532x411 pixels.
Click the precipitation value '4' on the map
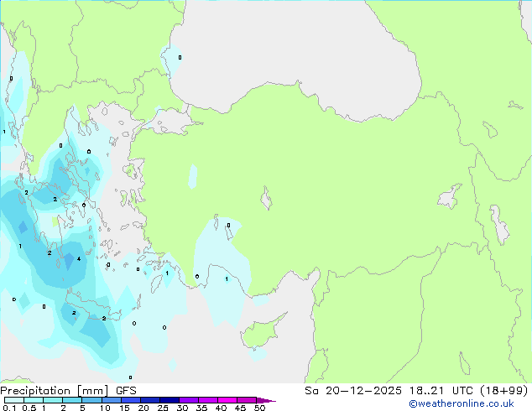(79, 259)
